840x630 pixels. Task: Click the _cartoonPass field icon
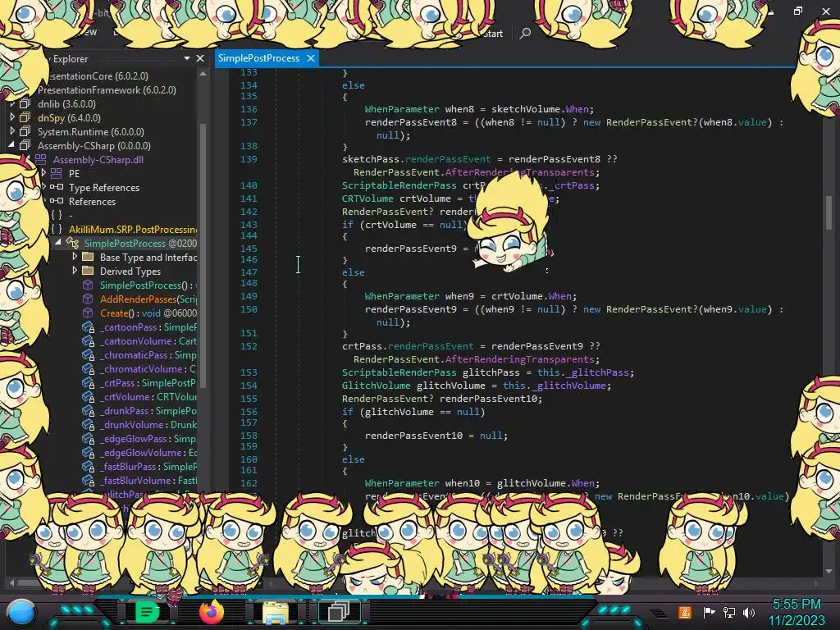click(x=88, y=326)
